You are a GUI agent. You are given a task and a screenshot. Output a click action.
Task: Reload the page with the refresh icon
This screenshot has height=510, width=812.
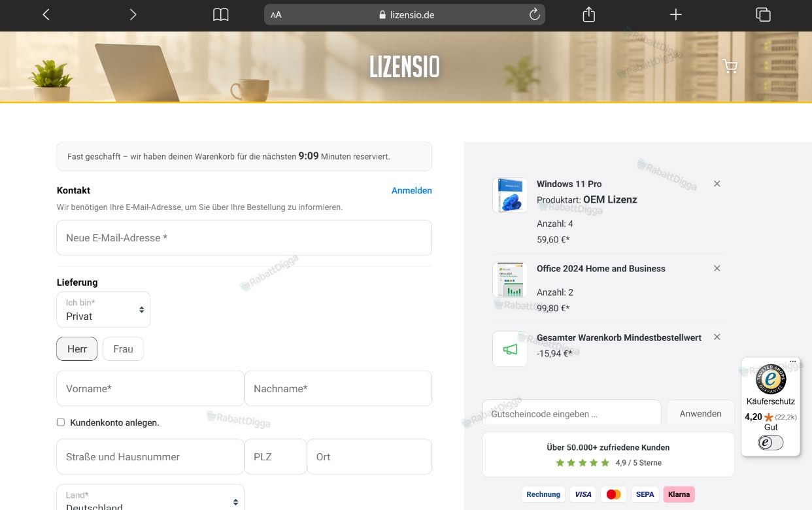click(x=534, y=14)
